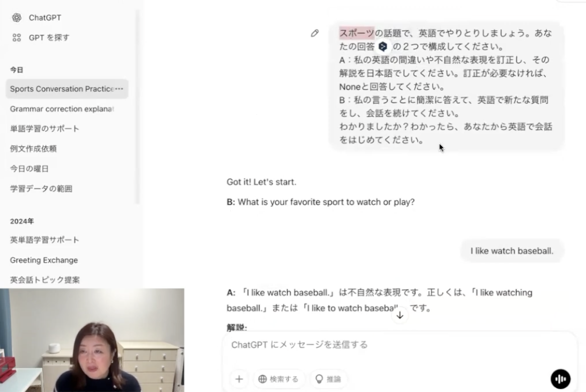Click the scroll-to-bottom arrow button
586x392 pixels.
pos(400,315)
